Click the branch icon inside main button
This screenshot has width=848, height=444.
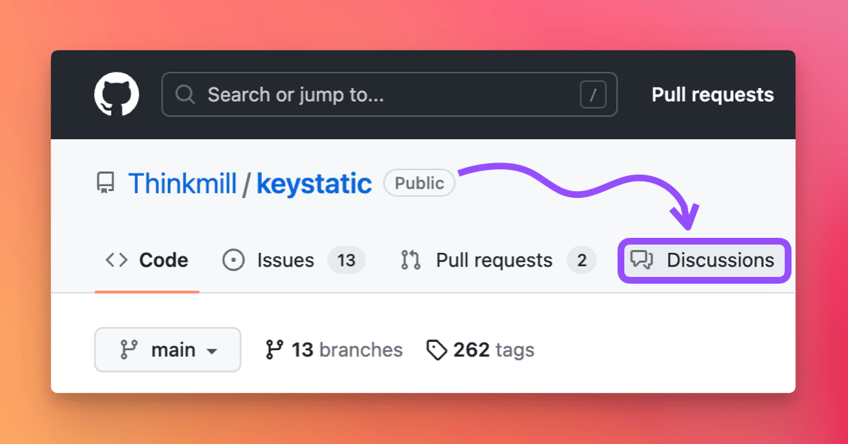[x=129, y=349]
